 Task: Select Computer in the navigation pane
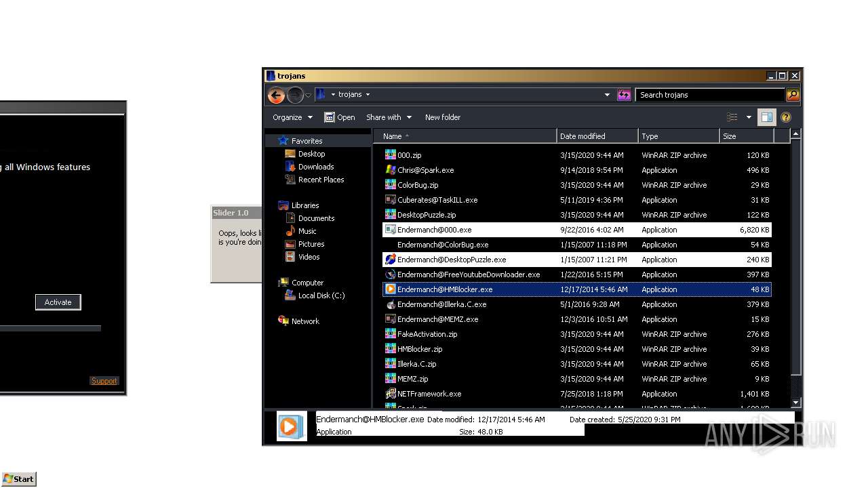coord(307,283)
